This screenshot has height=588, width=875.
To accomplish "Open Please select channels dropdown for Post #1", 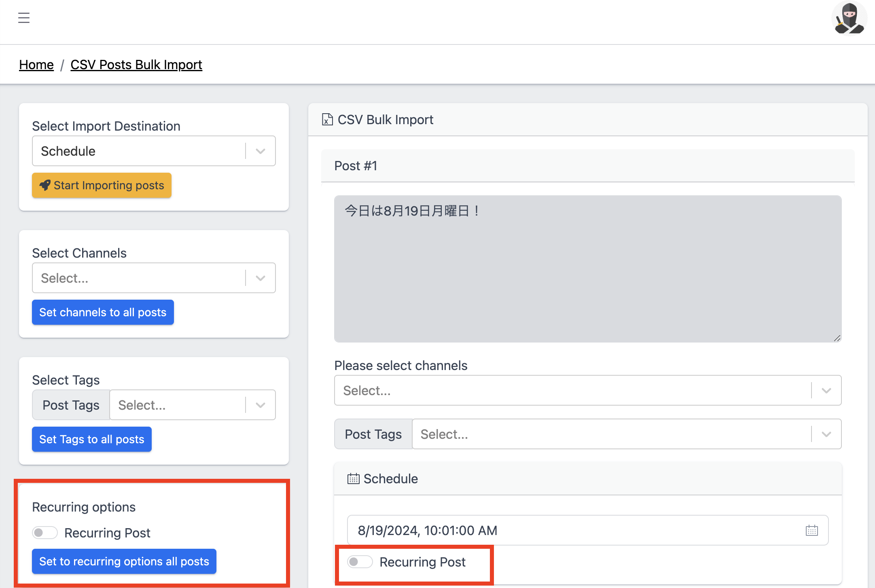I will tap(588, 390).
